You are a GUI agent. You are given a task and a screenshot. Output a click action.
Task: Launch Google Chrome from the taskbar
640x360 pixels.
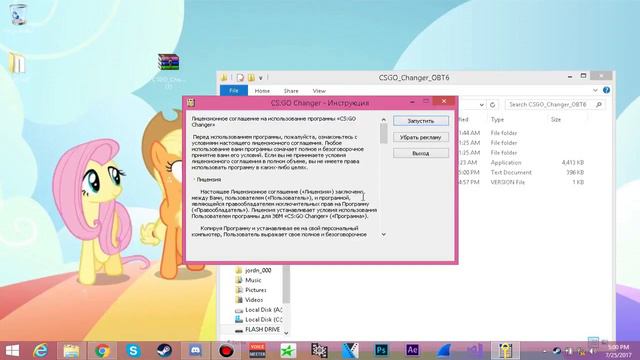coord(102,350)
